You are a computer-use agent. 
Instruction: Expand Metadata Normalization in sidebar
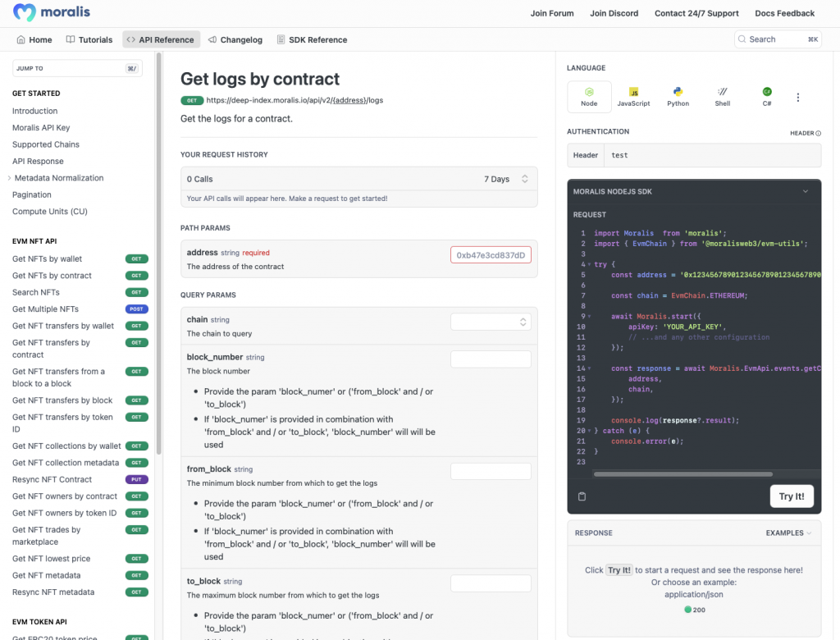10,178
